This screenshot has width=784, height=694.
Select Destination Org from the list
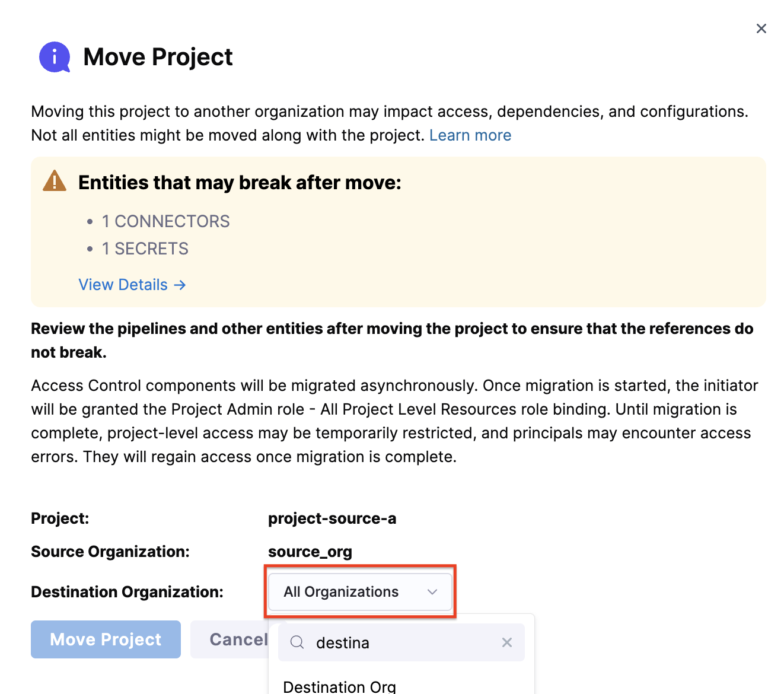(x=340, y=686)
